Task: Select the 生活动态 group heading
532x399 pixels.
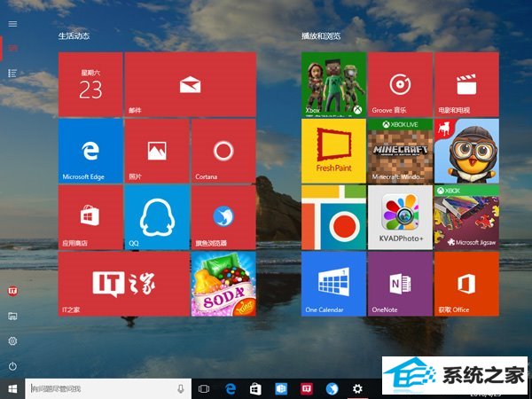Action: (x=74, y=36)
